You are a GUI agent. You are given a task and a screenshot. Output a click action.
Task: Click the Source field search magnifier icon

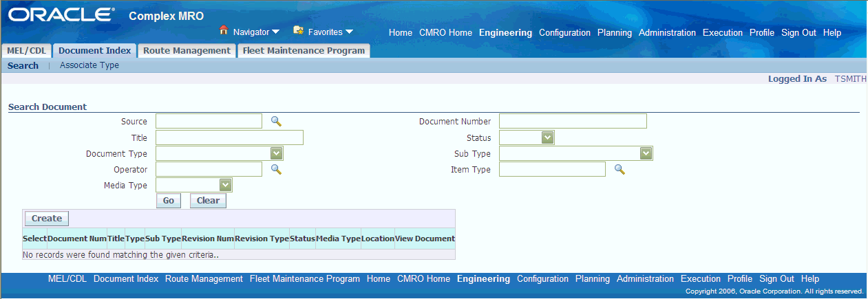click(276, 122)
